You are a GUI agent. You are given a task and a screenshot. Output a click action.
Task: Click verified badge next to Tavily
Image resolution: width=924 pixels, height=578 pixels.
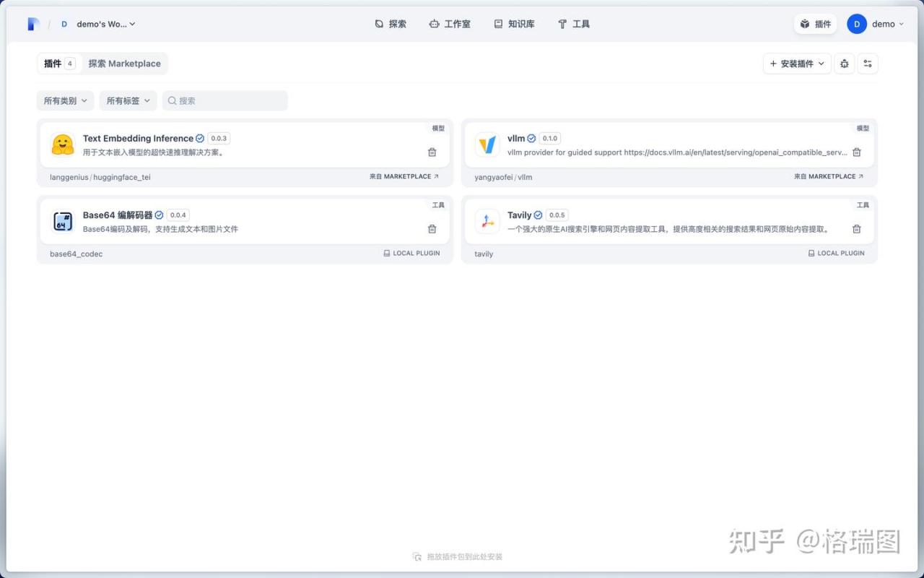(x=538, y=215)
